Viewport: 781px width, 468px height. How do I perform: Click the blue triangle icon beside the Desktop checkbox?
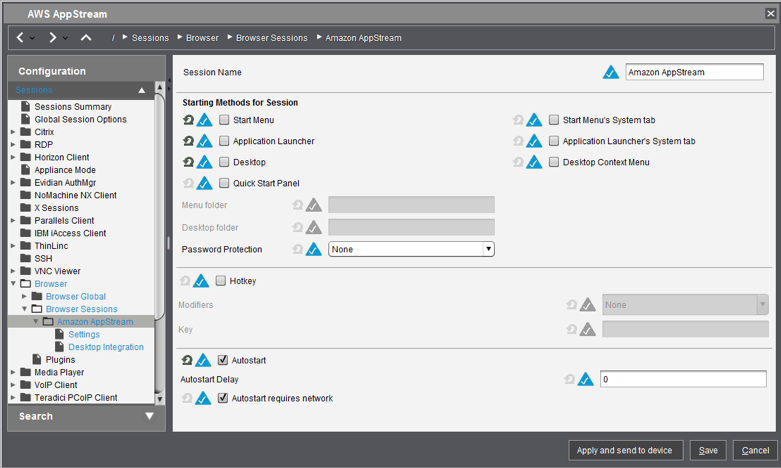coord(204,162)
